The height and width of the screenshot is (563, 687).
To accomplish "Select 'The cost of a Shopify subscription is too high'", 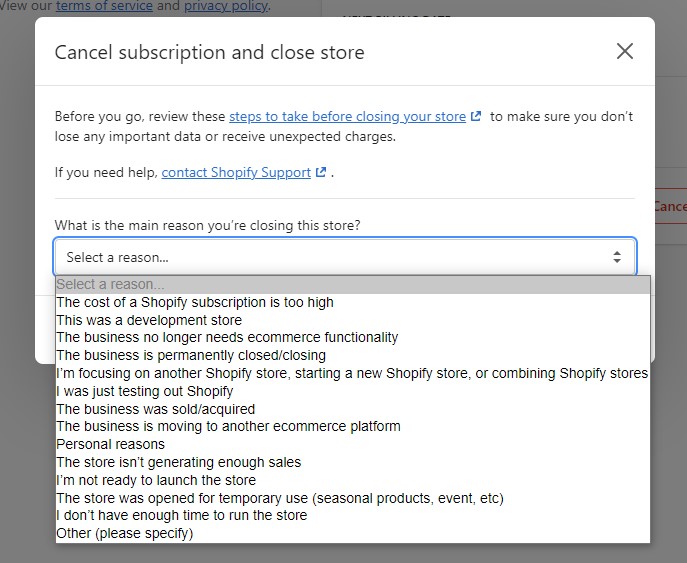I will [x=353, y=302].
